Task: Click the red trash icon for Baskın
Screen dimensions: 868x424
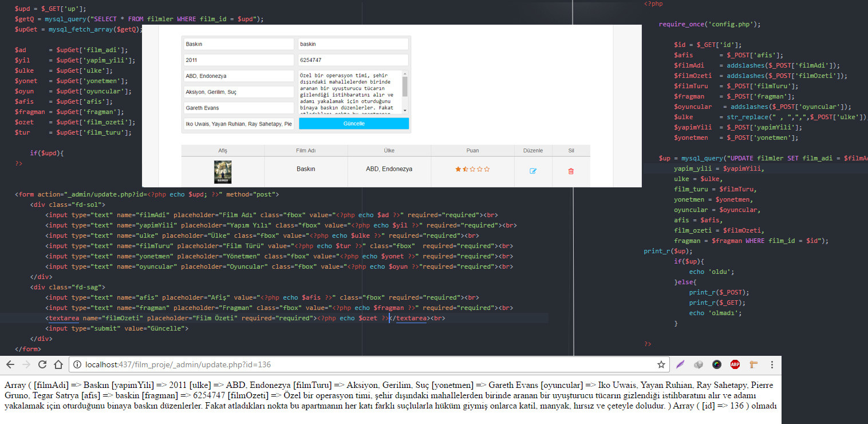Action: (571, 171)
